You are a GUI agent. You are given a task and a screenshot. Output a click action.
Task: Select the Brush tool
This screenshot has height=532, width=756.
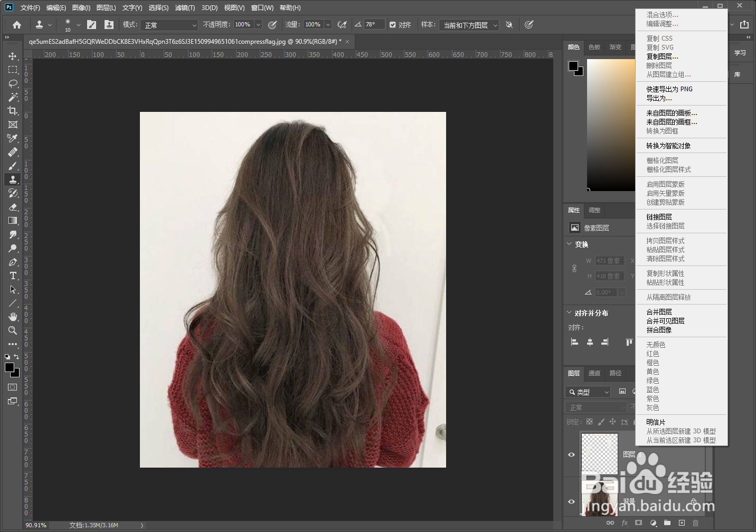tap(13, 166)
